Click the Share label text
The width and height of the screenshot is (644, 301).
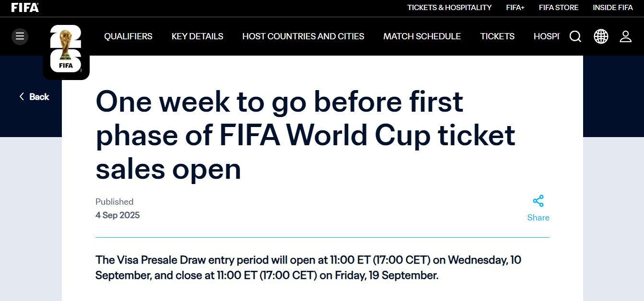pos(538,218)
